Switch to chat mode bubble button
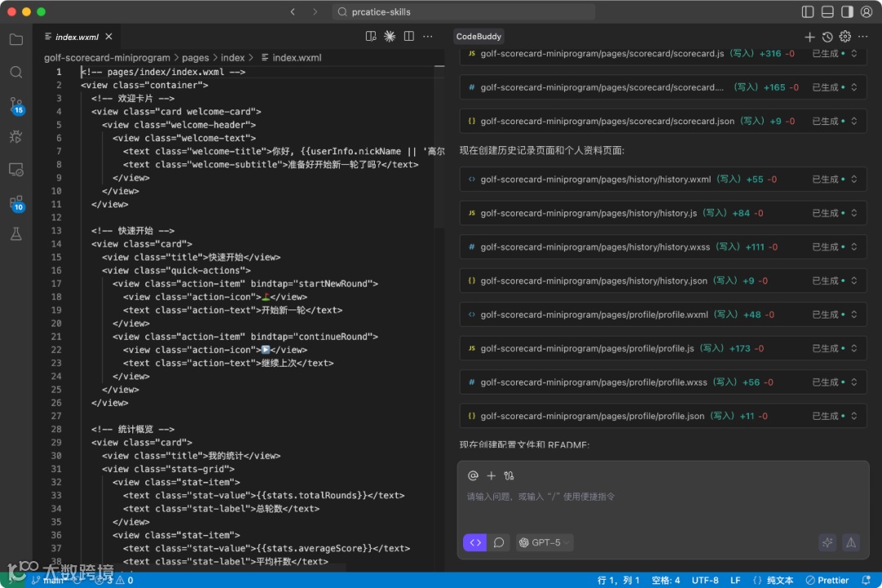The height and width of the screenshot is (588, 882). [x=499, y=542]
